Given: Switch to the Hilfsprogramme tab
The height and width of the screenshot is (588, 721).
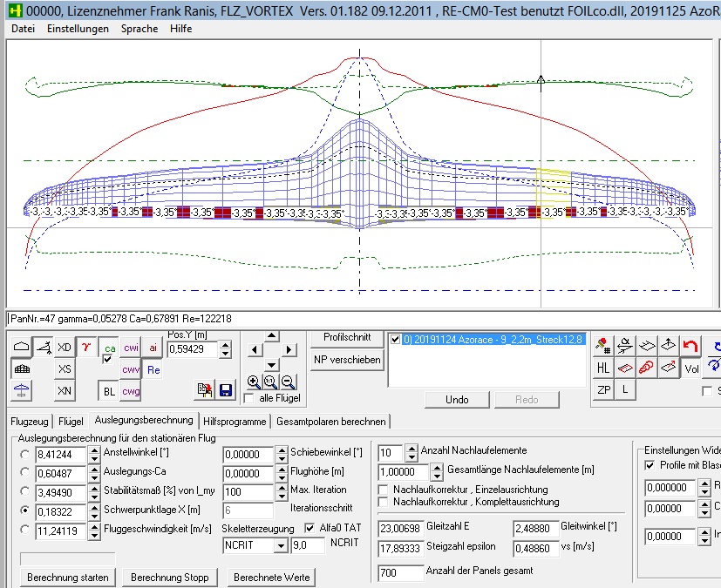Looking at the screenshot, I should 234,421.
